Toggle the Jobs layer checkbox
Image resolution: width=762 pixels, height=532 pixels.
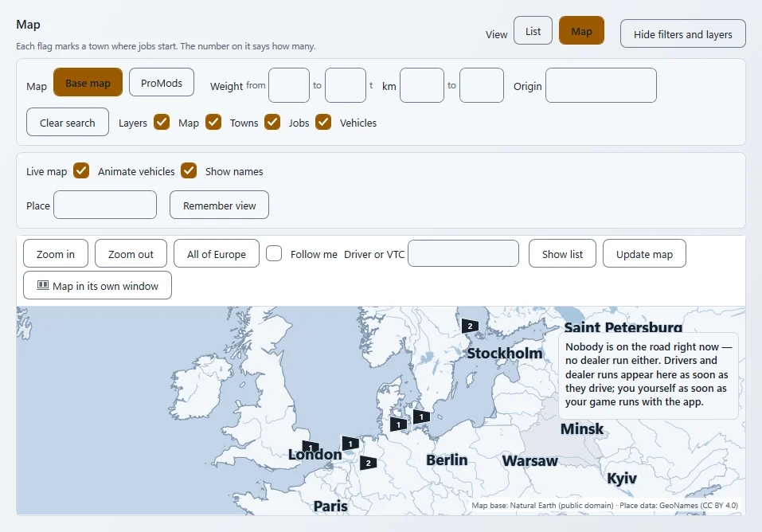pyautogui.click(x=272, y=122)
